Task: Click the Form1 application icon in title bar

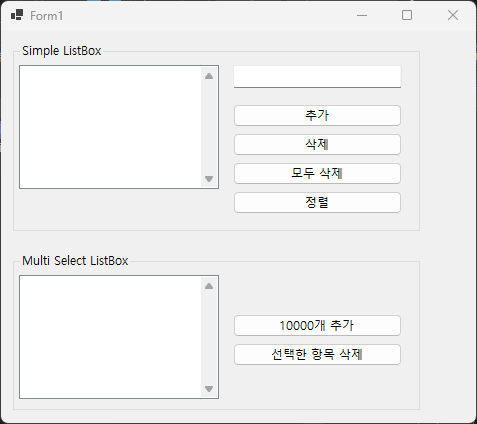Action: (x=17, y=15)
